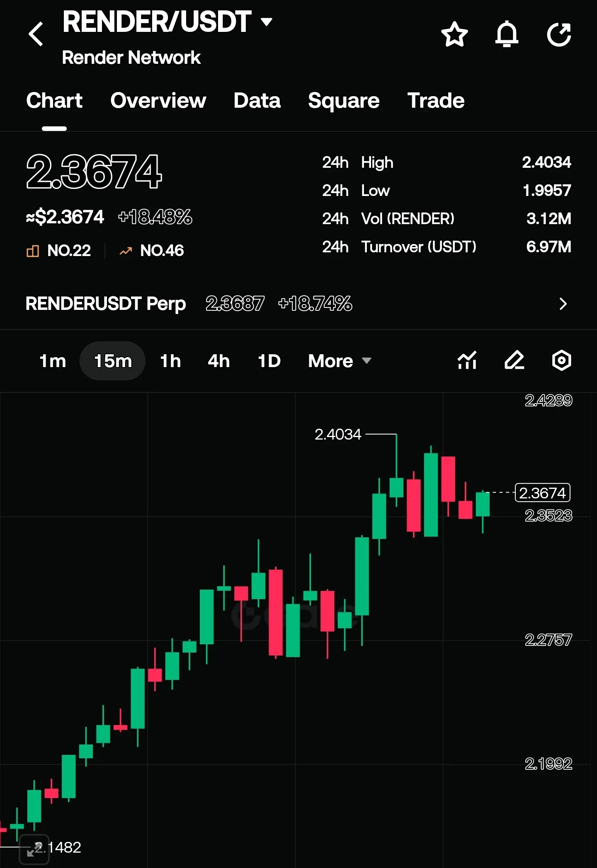This screenshot has height=868, width=597.
Task: Tap the 24h Vol value 3.12M
Action: click(x=549, y=219)
